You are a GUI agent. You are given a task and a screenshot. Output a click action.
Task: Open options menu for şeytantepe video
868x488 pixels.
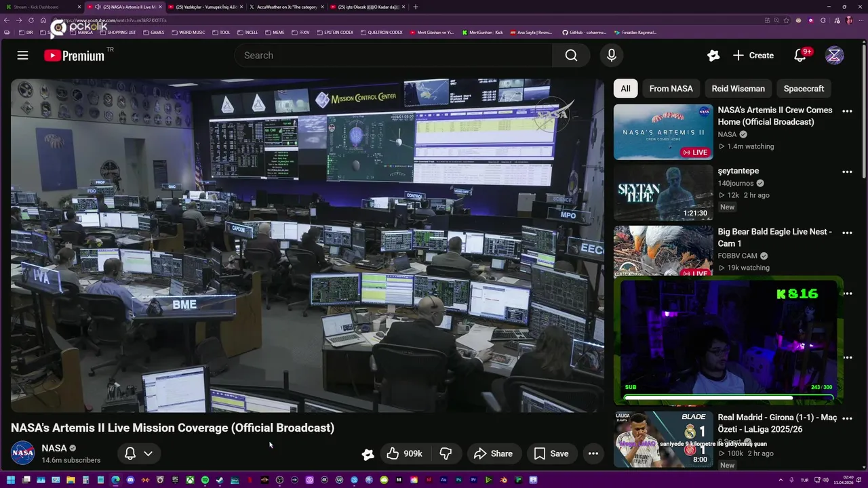847,172
